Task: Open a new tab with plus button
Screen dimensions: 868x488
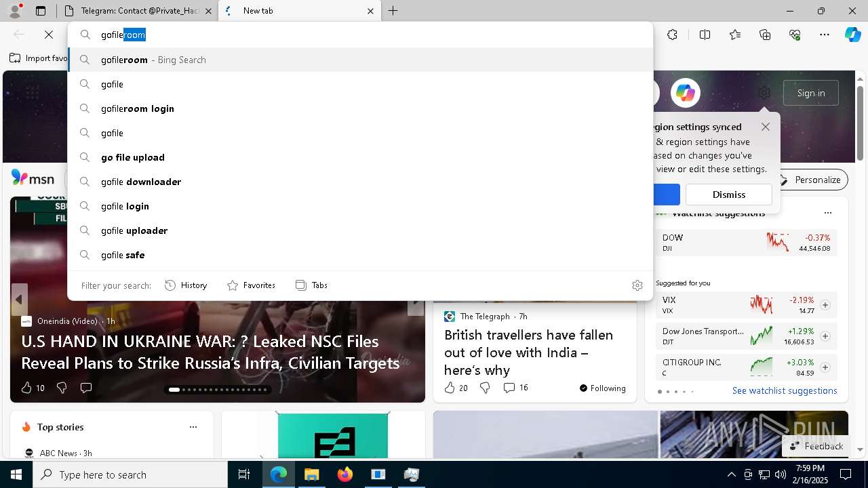Action: tap(393, 11)
